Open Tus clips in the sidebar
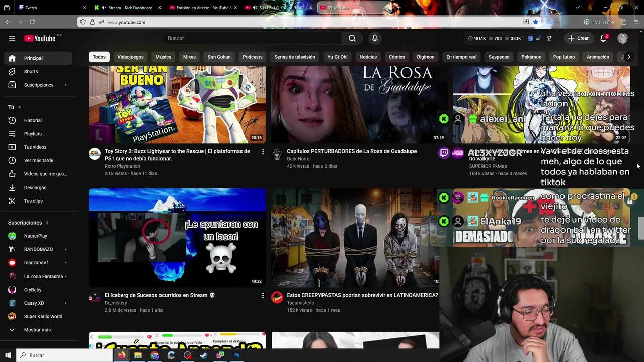This screenshot has height=362, width=644. [x=38, y=201]
